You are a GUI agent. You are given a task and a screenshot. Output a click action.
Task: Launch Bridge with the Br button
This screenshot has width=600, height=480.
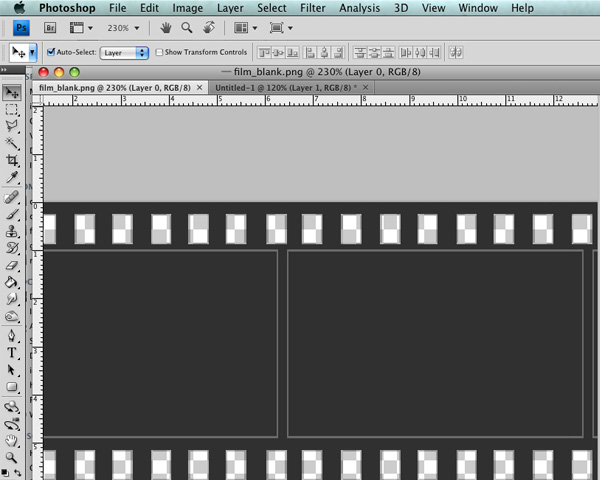[50, 28]
